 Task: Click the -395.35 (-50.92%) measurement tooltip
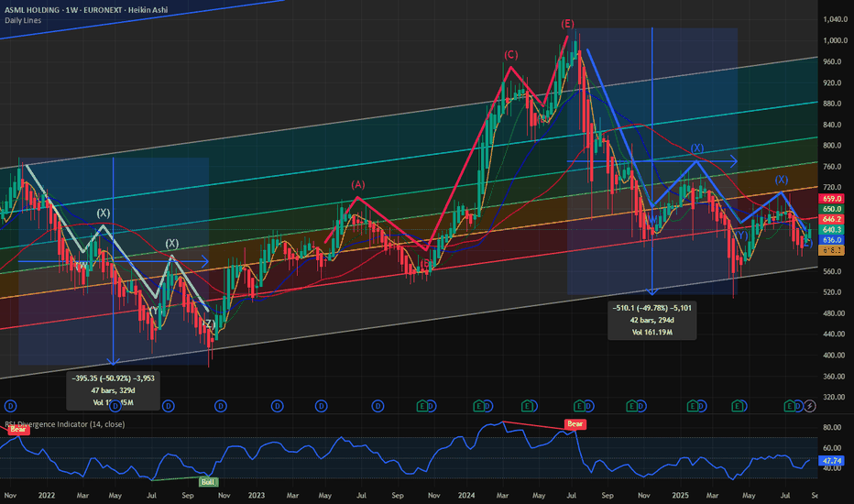pyautogui.click(x=114, y=390)
